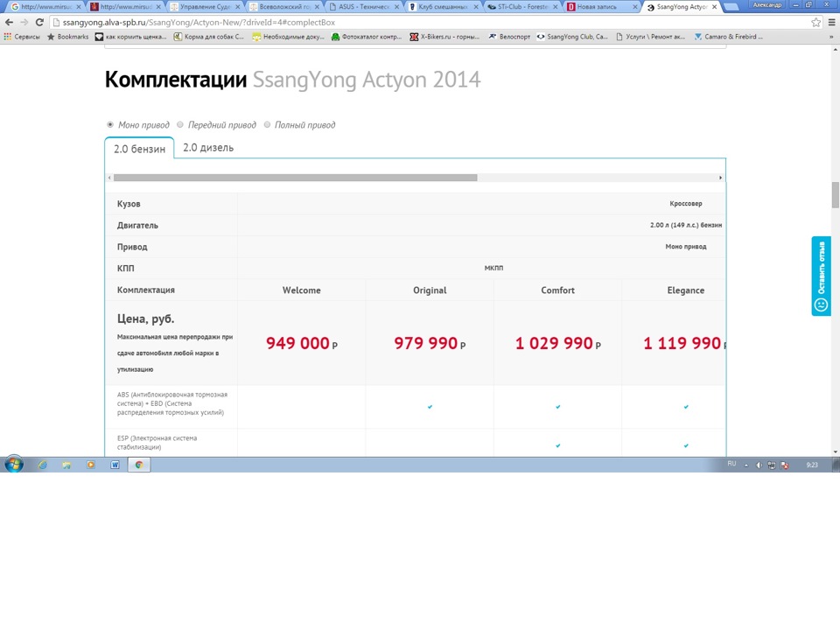Click the 949 000 price
Viewport: 840px width, 630px height.
(x=302, y=343)
